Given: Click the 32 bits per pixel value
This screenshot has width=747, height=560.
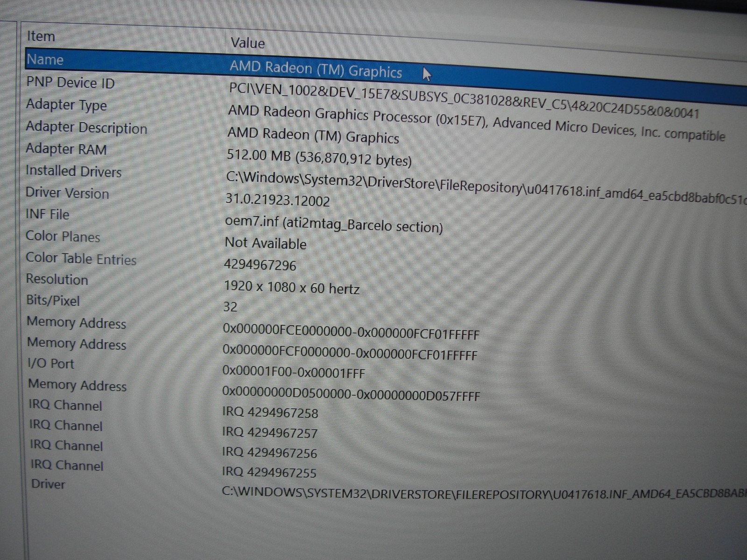Looking at the screenshot, I should (230, 306).
